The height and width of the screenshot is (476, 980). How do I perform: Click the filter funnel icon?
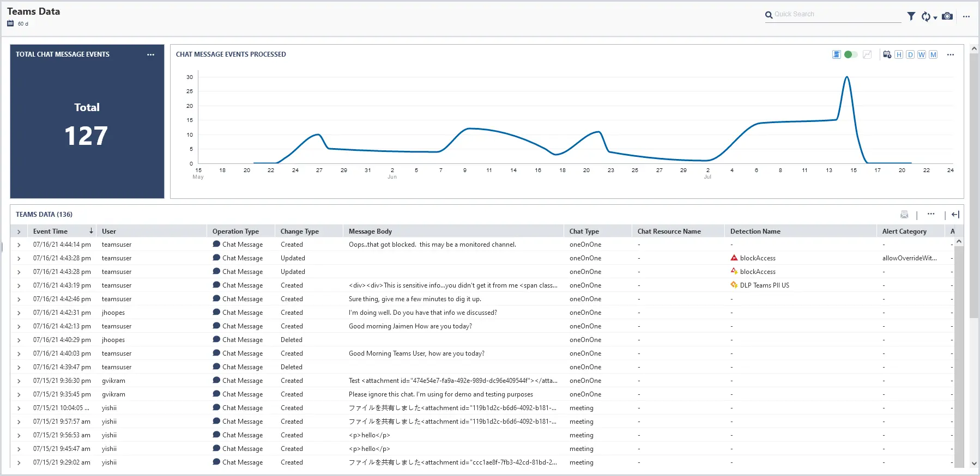point(911,16)
